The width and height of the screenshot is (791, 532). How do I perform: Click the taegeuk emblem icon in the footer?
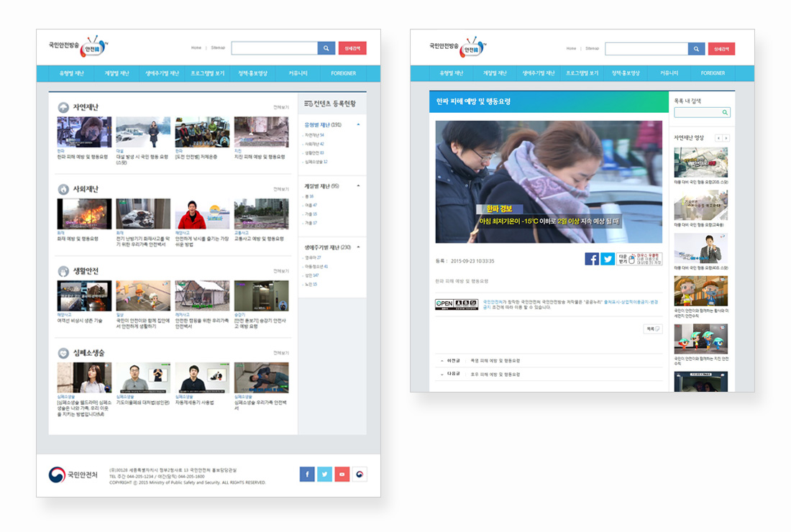click(360, 474)
